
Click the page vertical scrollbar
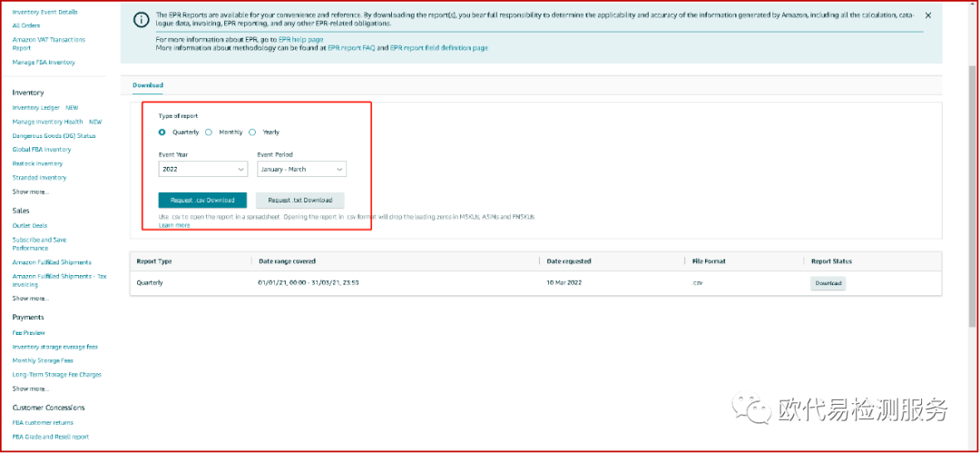(x=974, y=195)
